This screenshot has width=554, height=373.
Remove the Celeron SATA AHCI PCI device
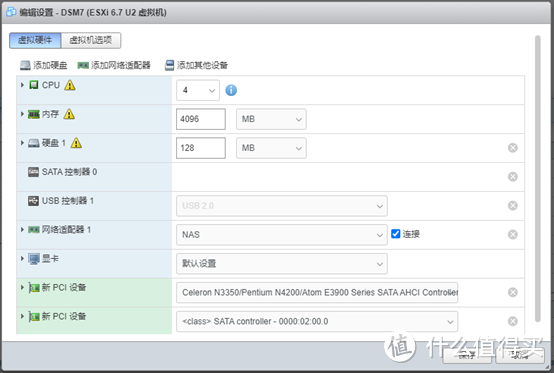(x=513, y=292)
